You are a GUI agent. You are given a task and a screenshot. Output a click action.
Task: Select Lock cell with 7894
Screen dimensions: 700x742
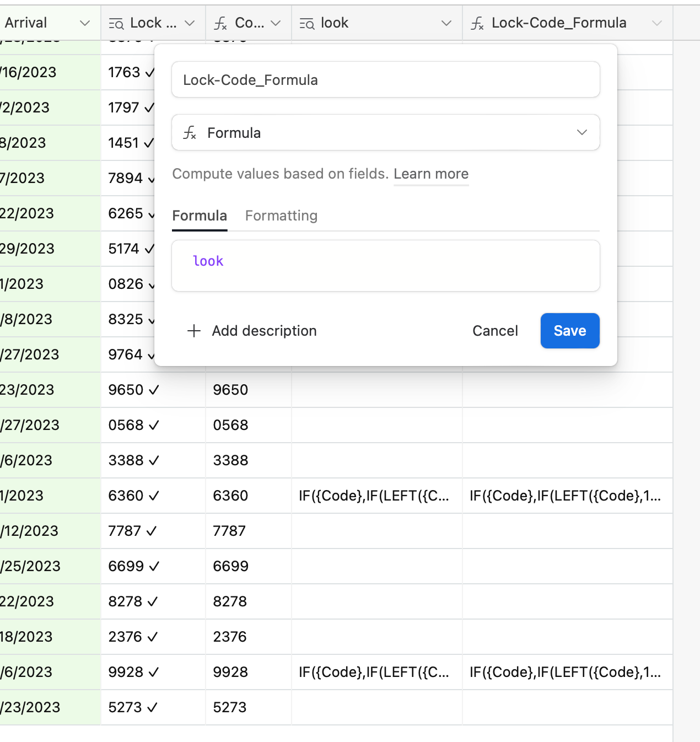click(x=128, y=178)
